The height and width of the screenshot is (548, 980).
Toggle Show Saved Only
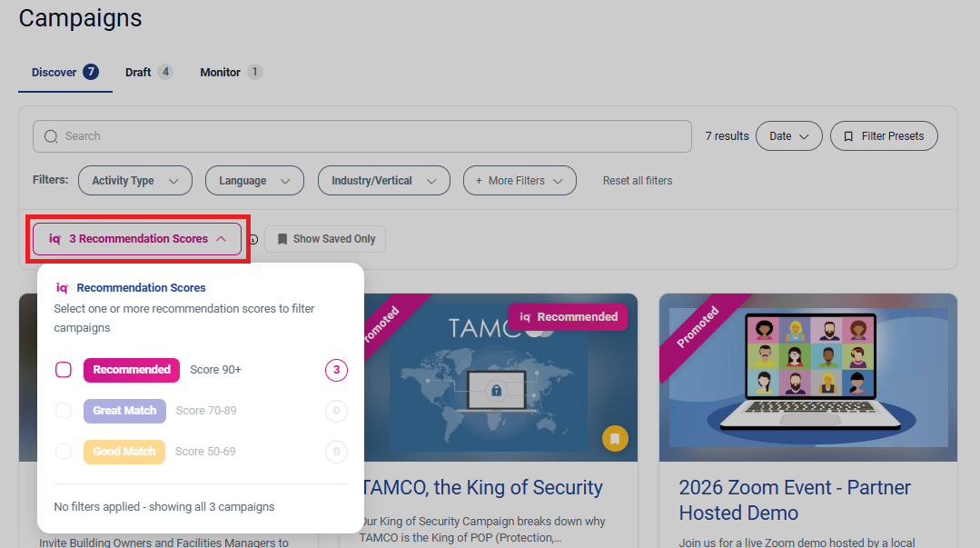tap(325, 239)
